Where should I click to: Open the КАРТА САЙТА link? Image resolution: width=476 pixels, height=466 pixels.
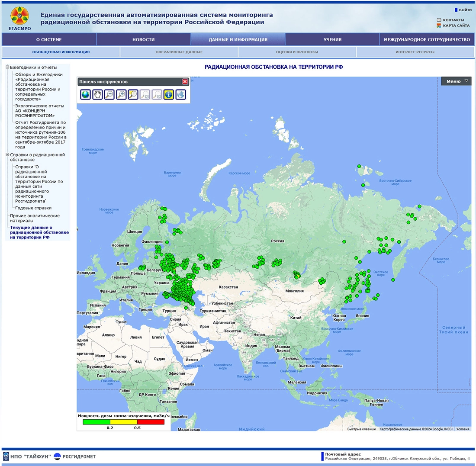click(456, 26)
